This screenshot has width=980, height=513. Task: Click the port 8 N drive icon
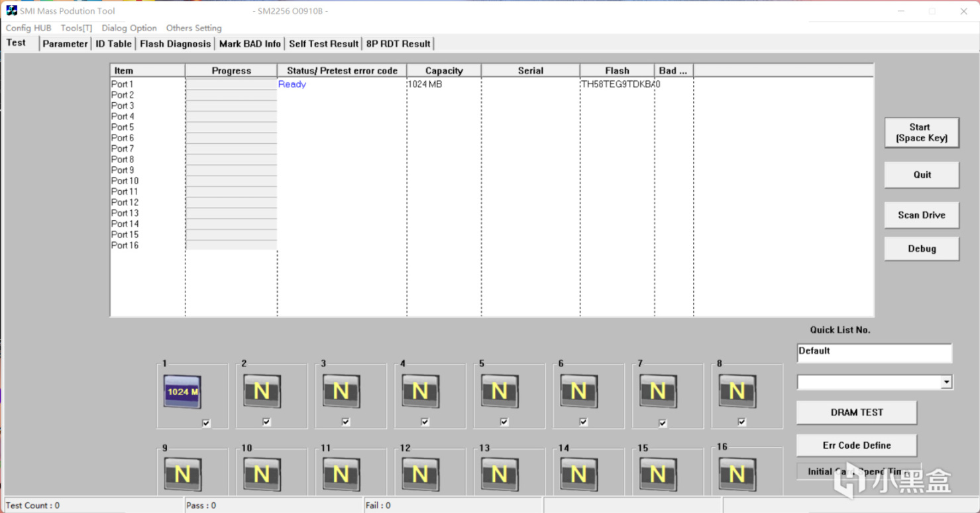(x=737, y=392)
